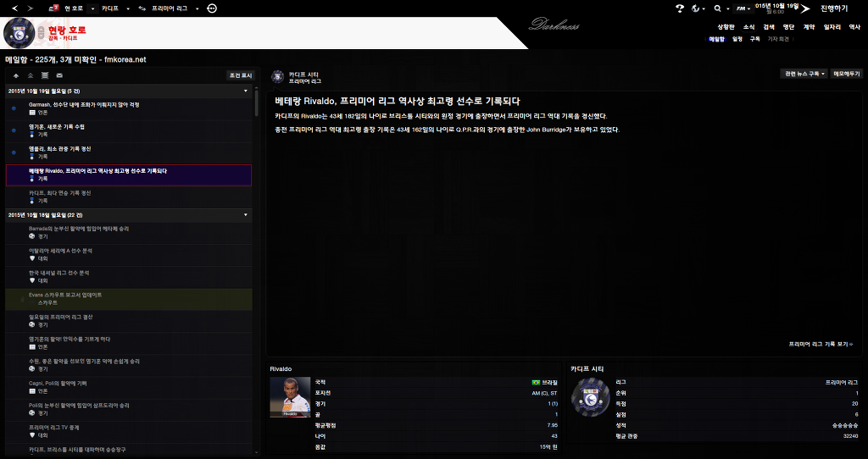The image size is (868, 459).
Task: Click the 진행하기 continue button
Action: [834, 8]
